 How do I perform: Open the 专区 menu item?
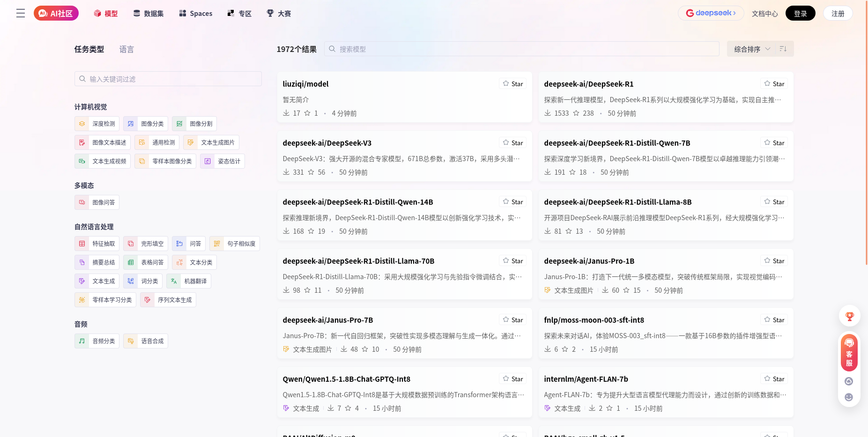pos(239,14)
